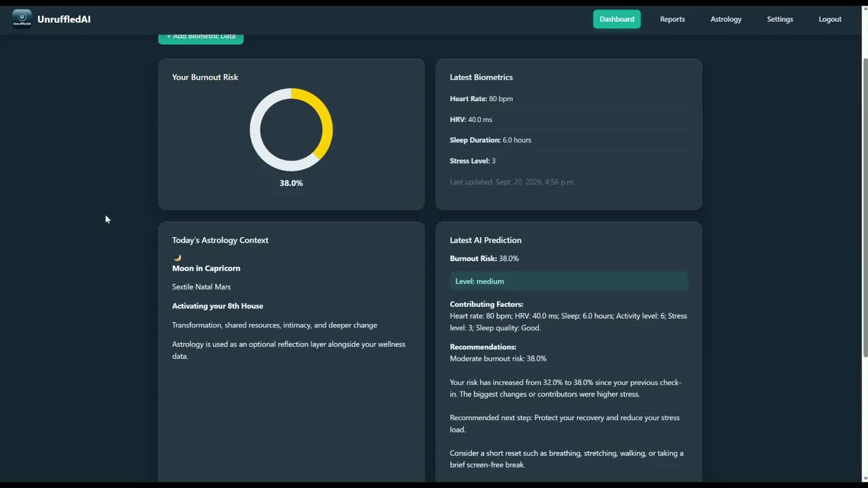Image resolution: width=868 pixels, height=488 pixels.
Task: Click Today's Astrology Context heading
Action: tap(220, 240)
